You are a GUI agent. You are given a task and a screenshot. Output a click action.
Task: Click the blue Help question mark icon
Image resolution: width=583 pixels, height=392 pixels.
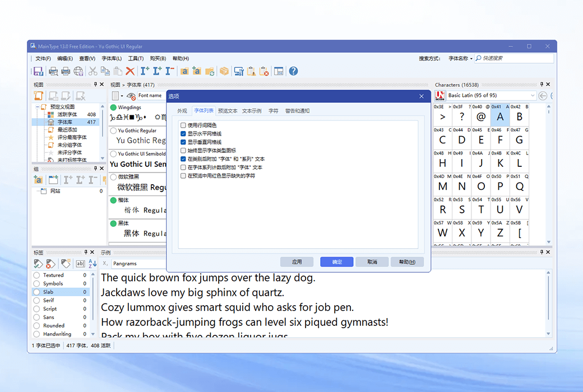click(293, 71)
